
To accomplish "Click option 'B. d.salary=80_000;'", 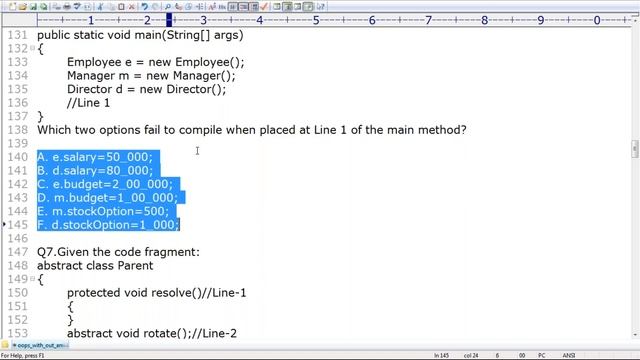I will 95,170.
